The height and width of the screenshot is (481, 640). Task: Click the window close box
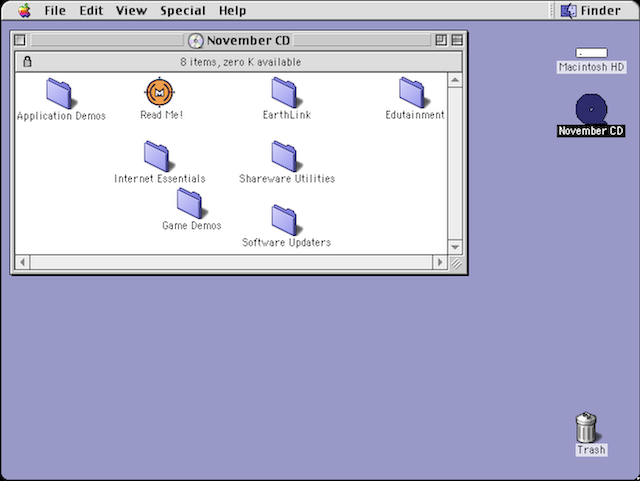[x=20, y=40]
